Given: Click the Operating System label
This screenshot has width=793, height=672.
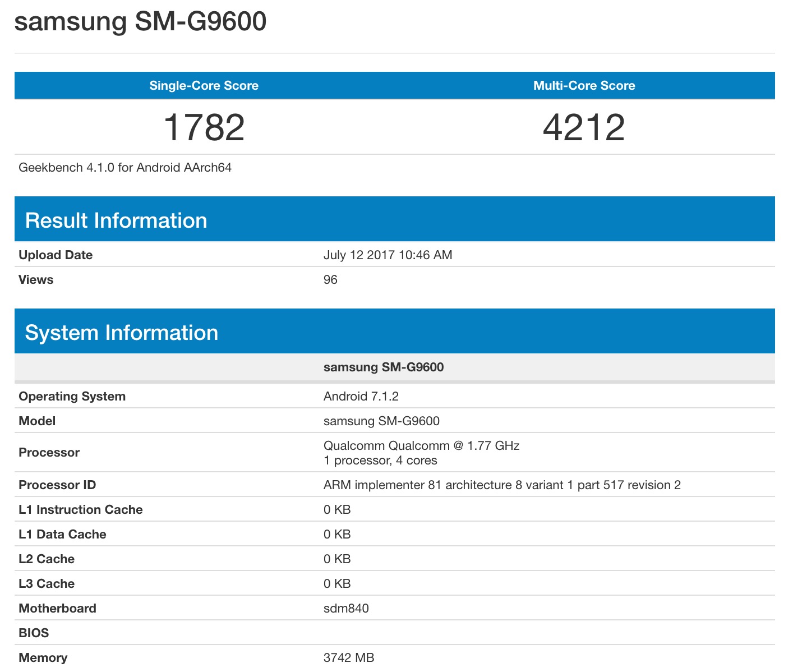Looking at the screenshot, I should 72,397.
